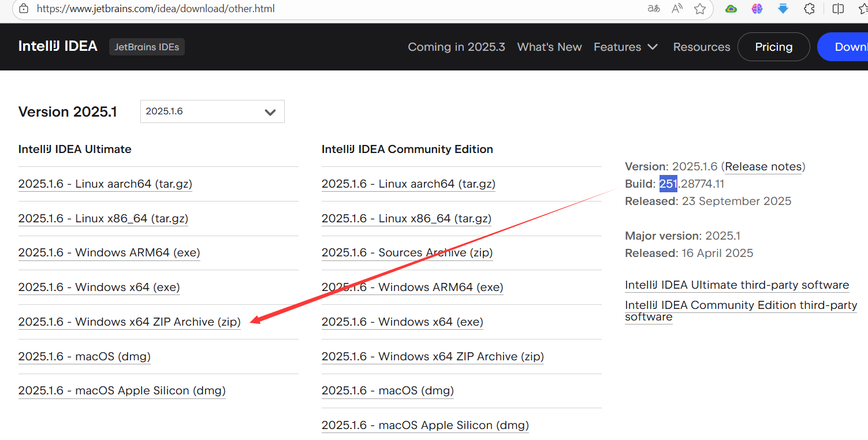This screenshot has height=440, width=868.
Task: Click the blue Download button
Action: tap(843, 47)
